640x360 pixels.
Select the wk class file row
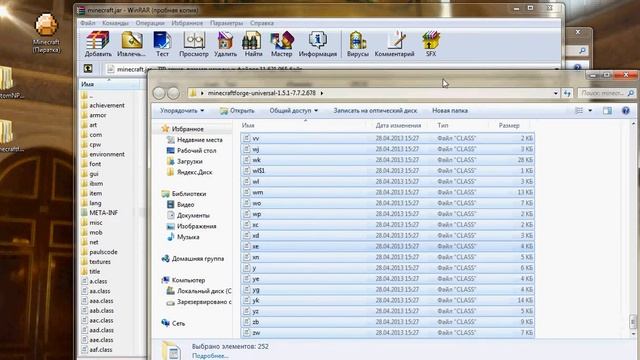(x=387, y=160)
